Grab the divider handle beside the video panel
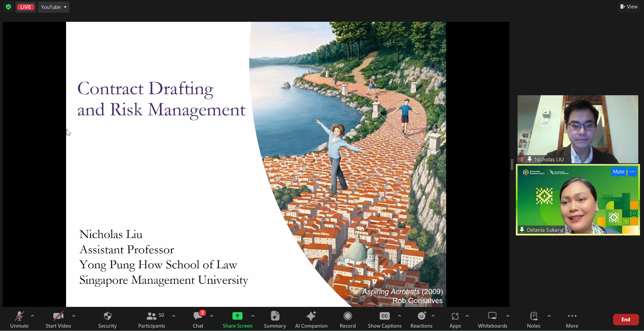 tap(512, 164)
